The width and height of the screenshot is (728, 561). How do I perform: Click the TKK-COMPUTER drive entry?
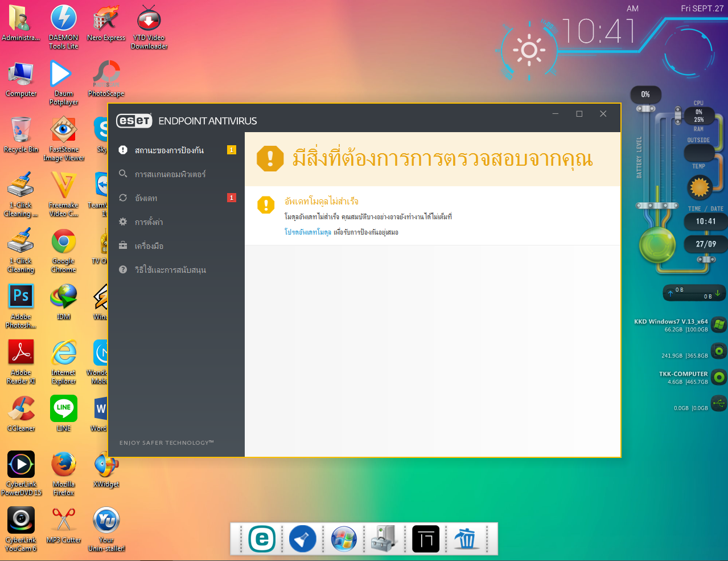(x=692, y=378)
